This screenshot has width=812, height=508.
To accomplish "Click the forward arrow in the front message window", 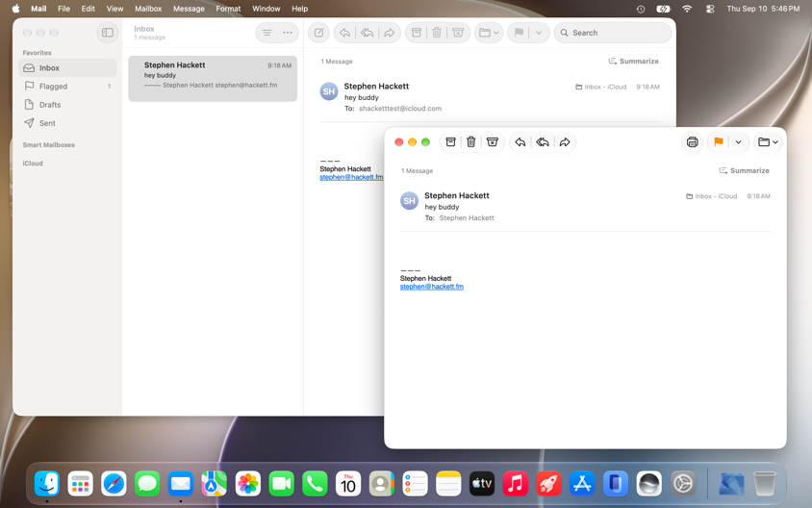I will (565, 141).
